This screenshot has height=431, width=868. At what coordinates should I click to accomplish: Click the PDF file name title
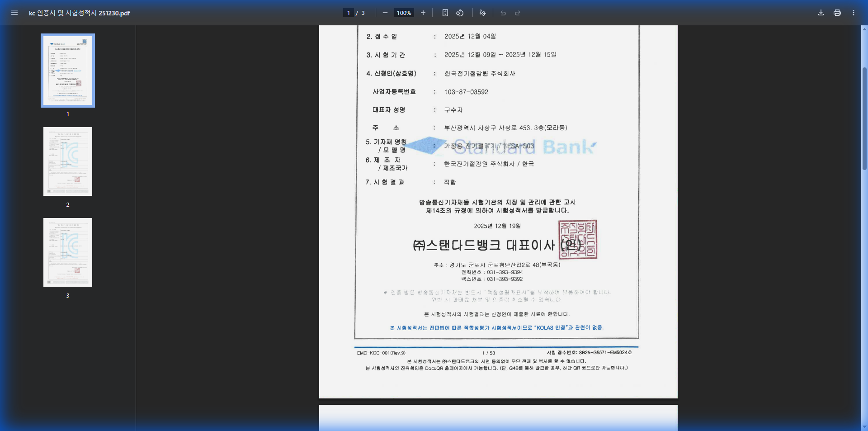point(79,13)
